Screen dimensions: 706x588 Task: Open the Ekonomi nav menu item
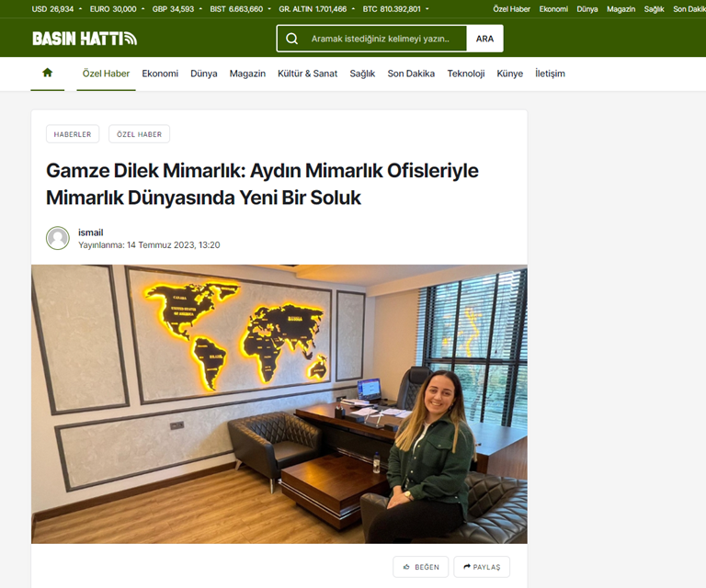click(160, 73)
